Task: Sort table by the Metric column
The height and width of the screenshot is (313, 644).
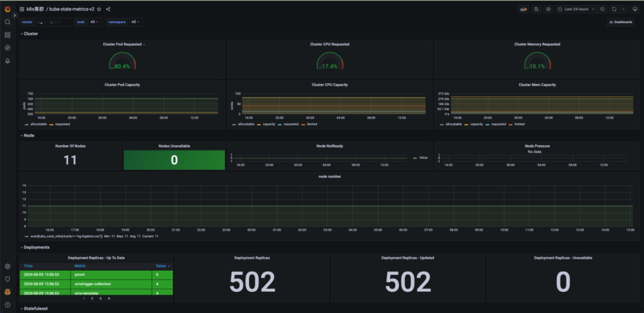Action: [x=80, y=266]
